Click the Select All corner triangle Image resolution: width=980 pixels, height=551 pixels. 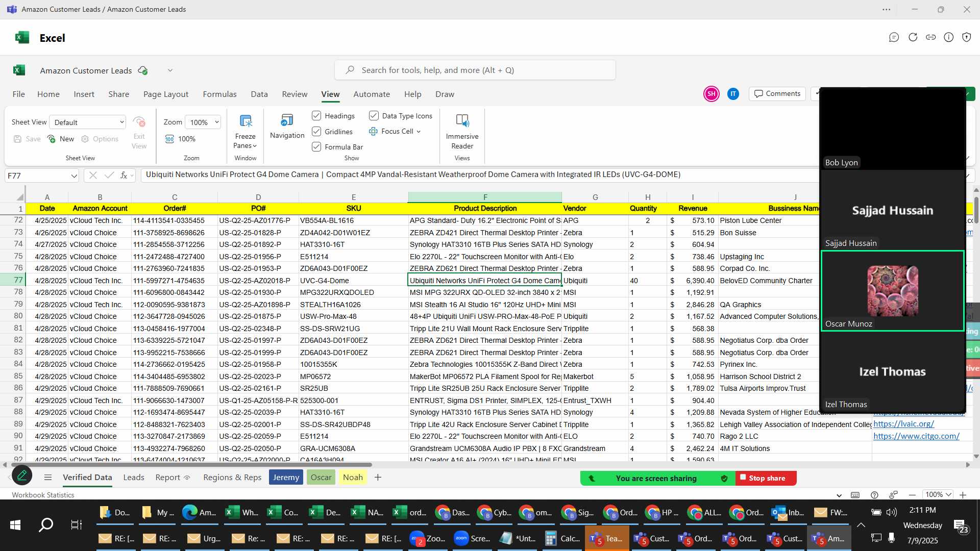pos(20,197)
